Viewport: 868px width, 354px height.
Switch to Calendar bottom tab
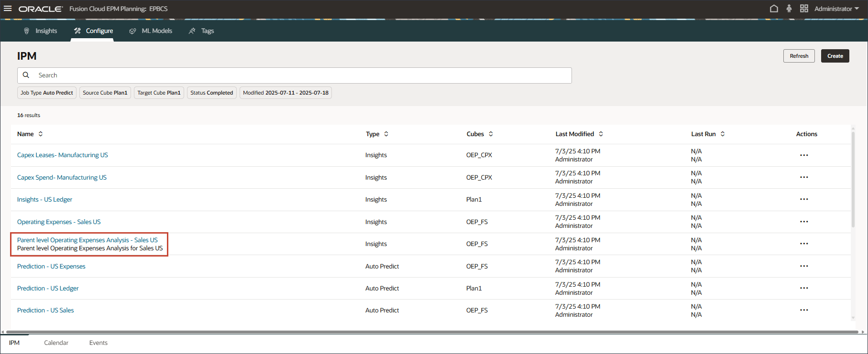point(56,343)
